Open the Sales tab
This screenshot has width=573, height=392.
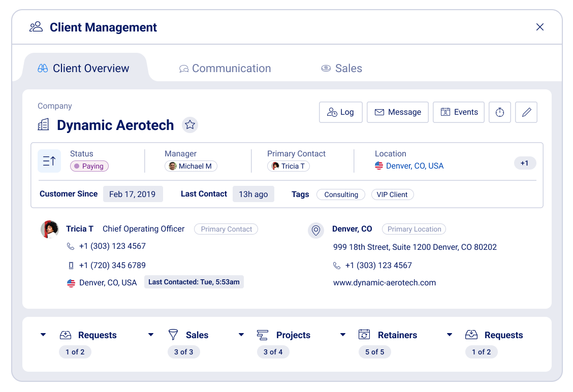tap(342, 69)
